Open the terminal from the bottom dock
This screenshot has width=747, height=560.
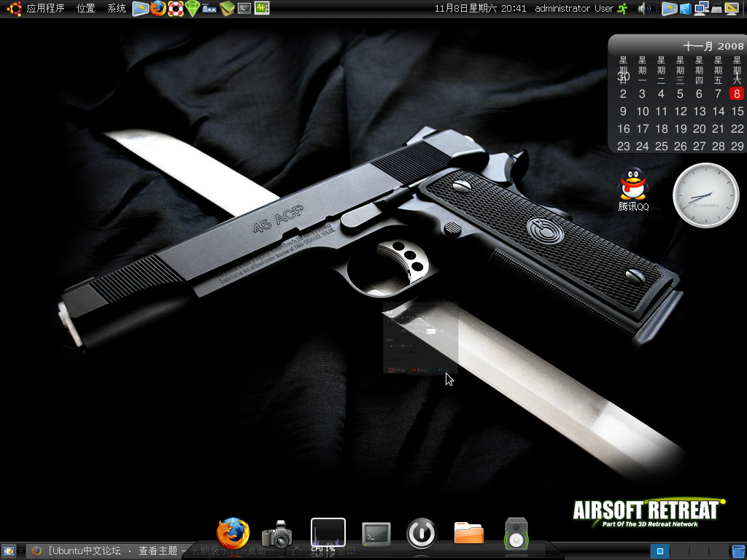click(x=376, y=534)
